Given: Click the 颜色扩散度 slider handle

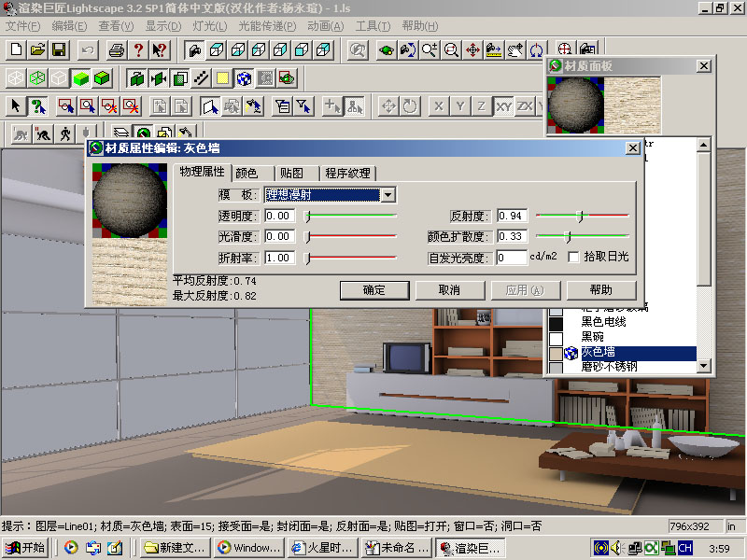Looking at the screenshot, I should [x=568, y=236].
